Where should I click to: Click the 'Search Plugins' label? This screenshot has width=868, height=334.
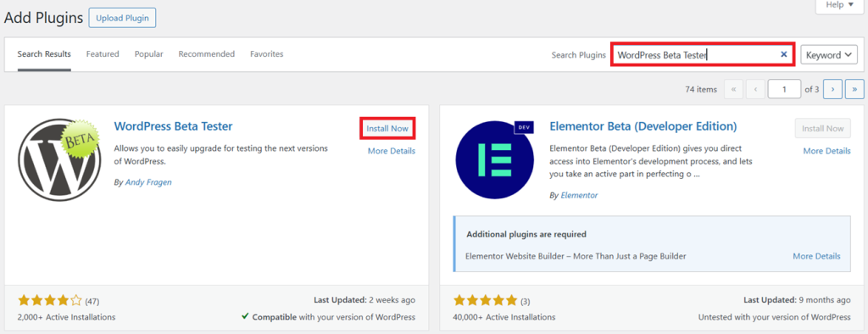click(578, 55)
